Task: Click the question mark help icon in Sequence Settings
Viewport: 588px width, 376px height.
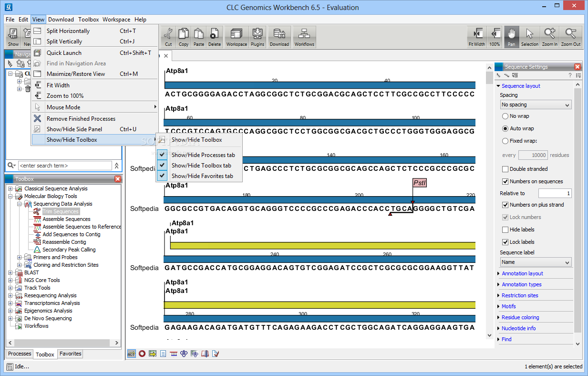Action: point(570,75)
